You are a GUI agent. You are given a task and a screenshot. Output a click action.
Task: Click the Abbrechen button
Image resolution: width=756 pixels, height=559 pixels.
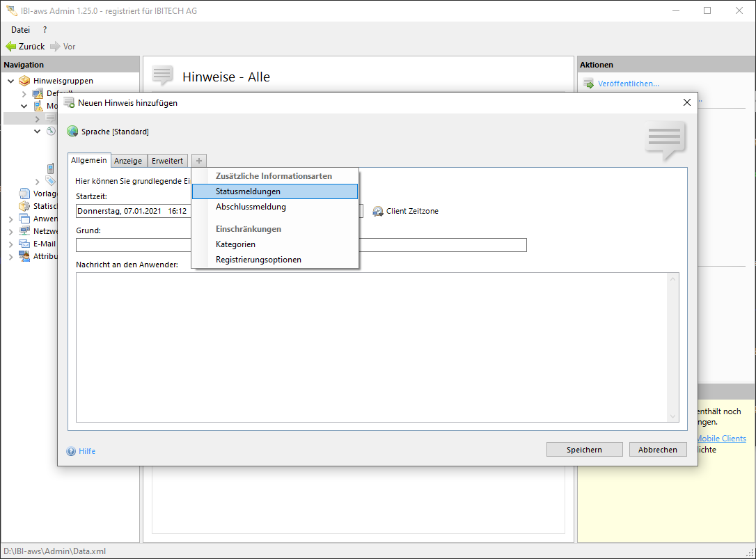[657, 450]
